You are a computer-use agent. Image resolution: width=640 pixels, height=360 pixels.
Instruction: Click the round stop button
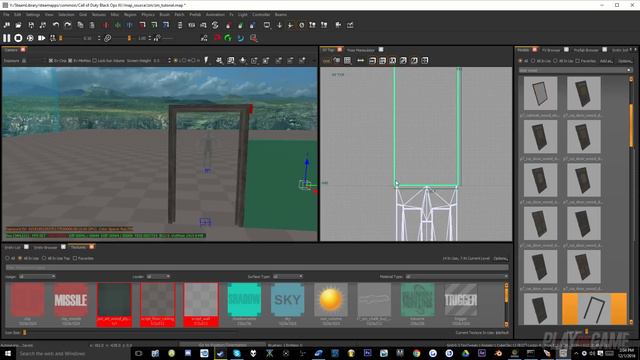(x=18, y=38)
